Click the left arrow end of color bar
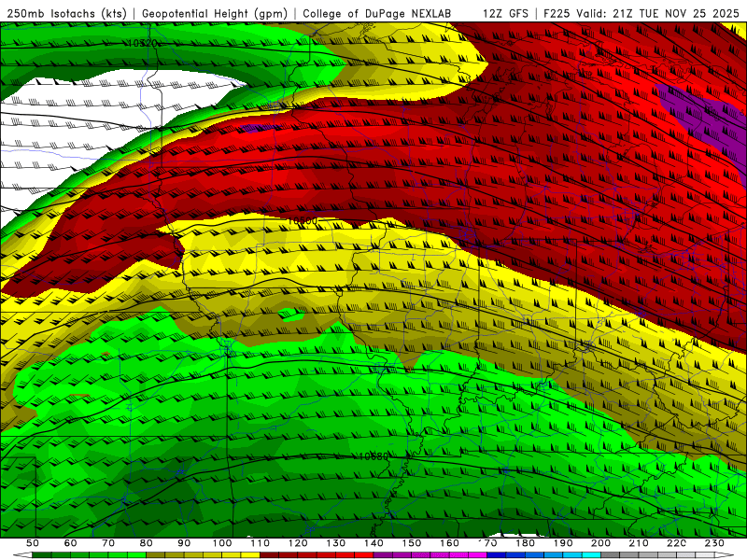This screenshot has height=560, width=747. click(x=22, y=555)
